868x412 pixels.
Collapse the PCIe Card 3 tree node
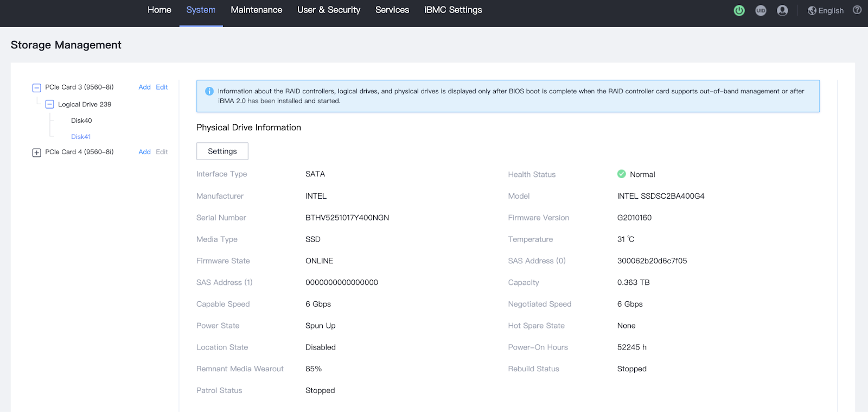point(37,87)
